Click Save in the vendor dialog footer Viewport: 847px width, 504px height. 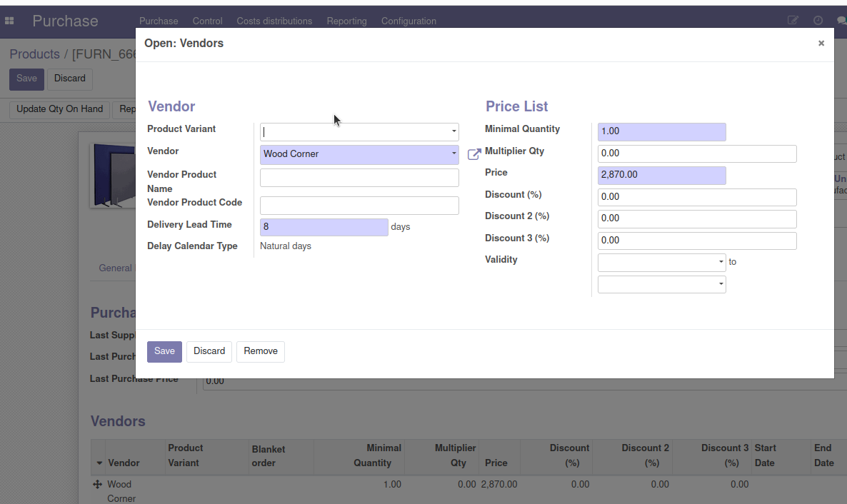pos(164,351)
